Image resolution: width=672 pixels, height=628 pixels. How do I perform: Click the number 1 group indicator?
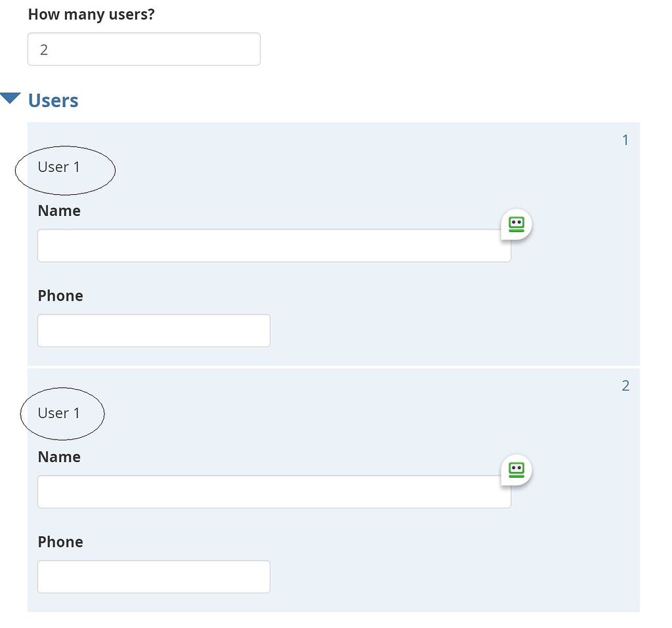[625, 139]
